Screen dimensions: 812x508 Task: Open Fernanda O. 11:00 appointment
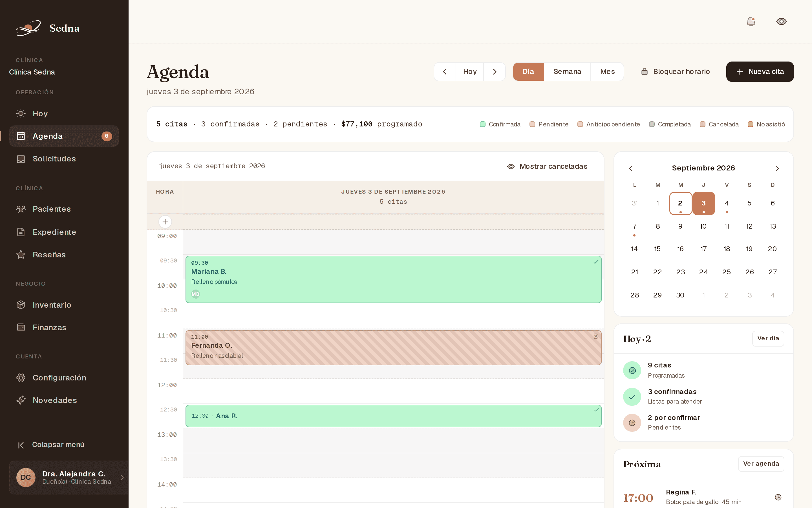[x=393, y=348]
